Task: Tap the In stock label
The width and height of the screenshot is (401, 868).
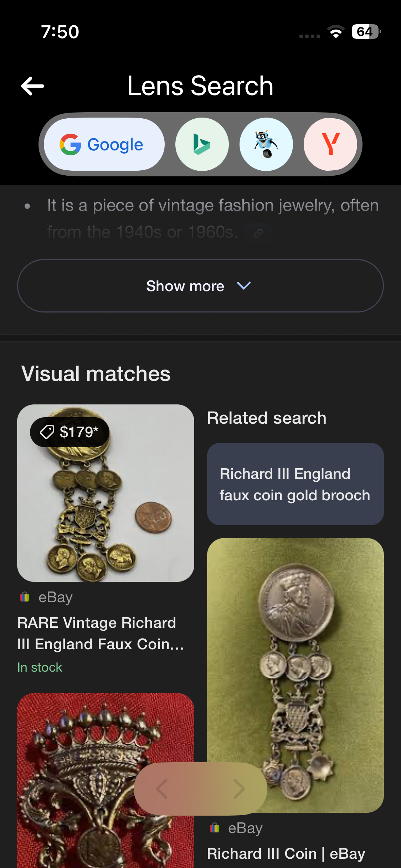Action: 40,667
